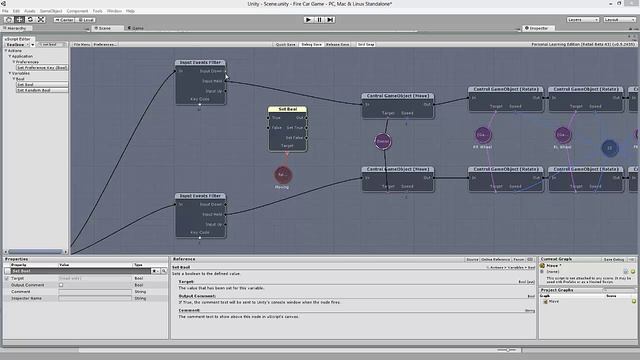Click the purple variable node below upper Move node

pyautogui.click(x=383, y=141)
